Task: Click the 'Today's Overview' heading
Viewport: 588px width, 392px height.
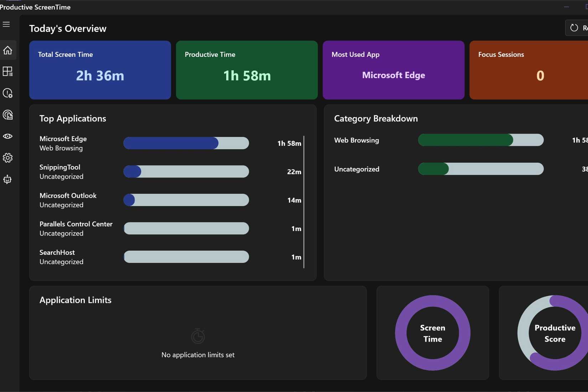Action: [68, 29]
